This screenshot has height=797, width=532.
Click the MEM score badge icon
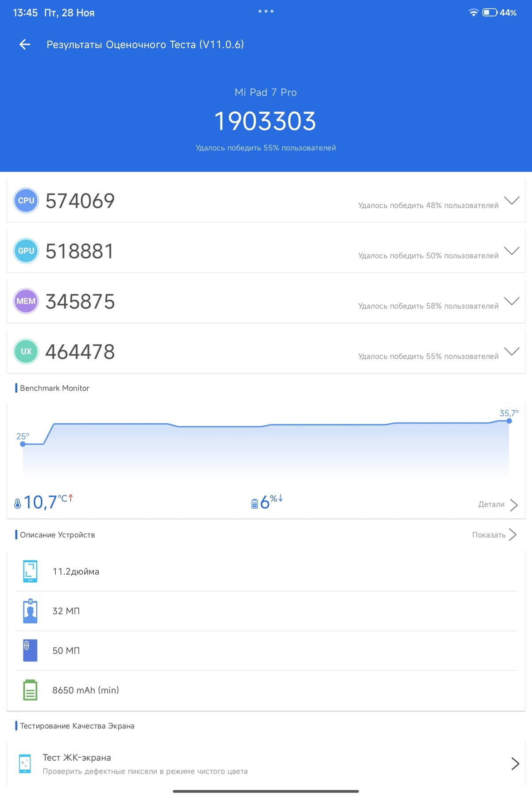coord(26,301)
